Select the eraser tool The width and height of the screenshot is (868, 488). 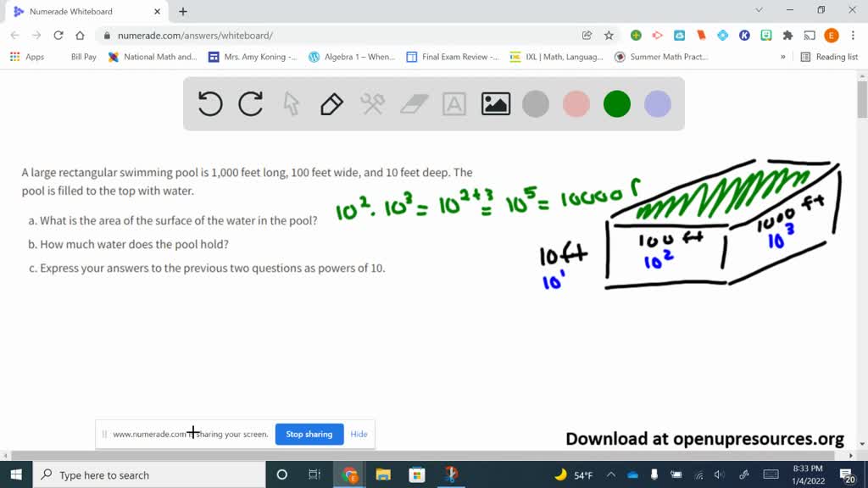click(x=414, y=104)
